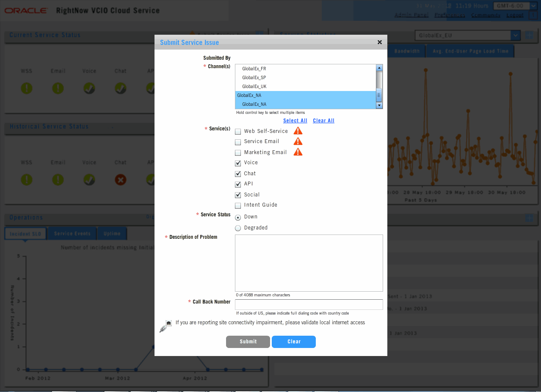Click the blue Clear button

(x=294, y=342)
